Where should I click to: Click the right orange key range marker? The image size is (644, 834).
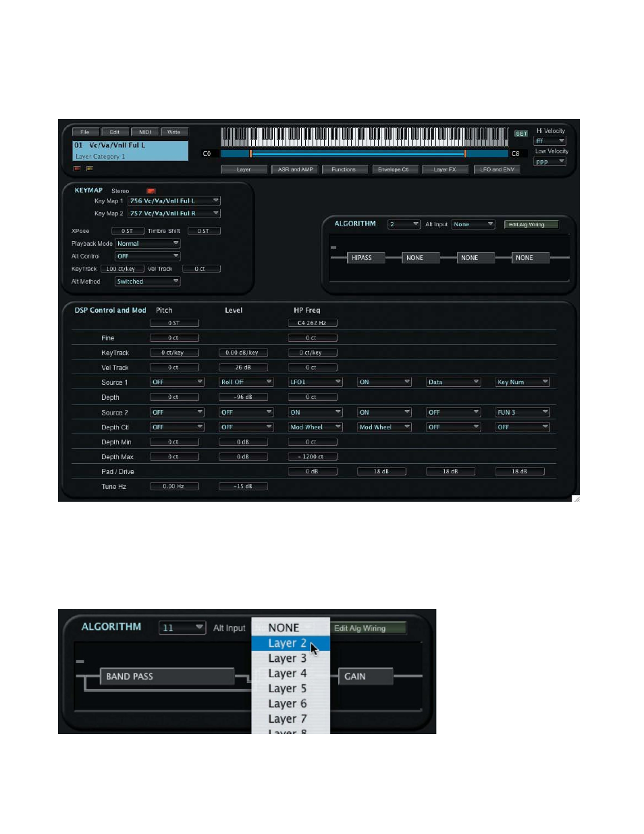point(465,154)
